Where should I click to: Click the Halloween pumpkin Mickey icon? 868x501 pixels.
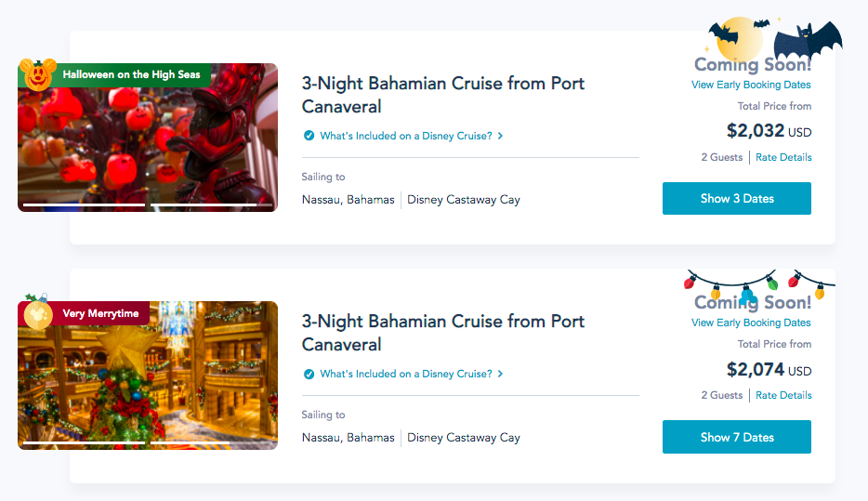pyautogui.click(x=37, y=74)
